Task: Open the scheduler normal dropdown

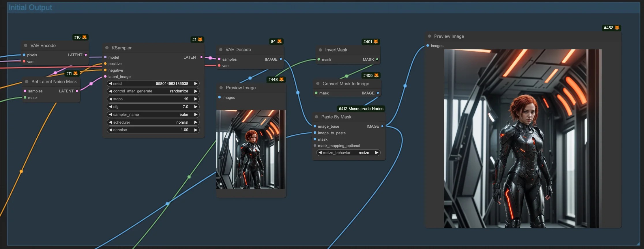Action: coord(153,122)
